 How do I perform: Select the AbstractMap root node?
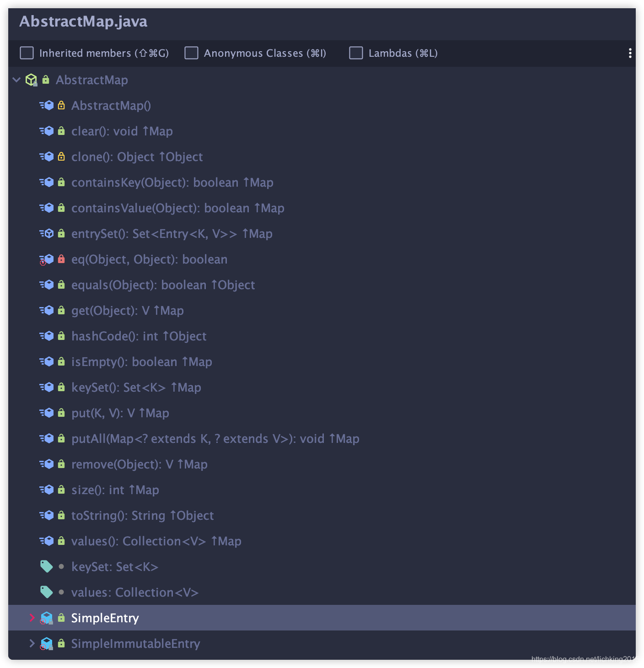92,80
